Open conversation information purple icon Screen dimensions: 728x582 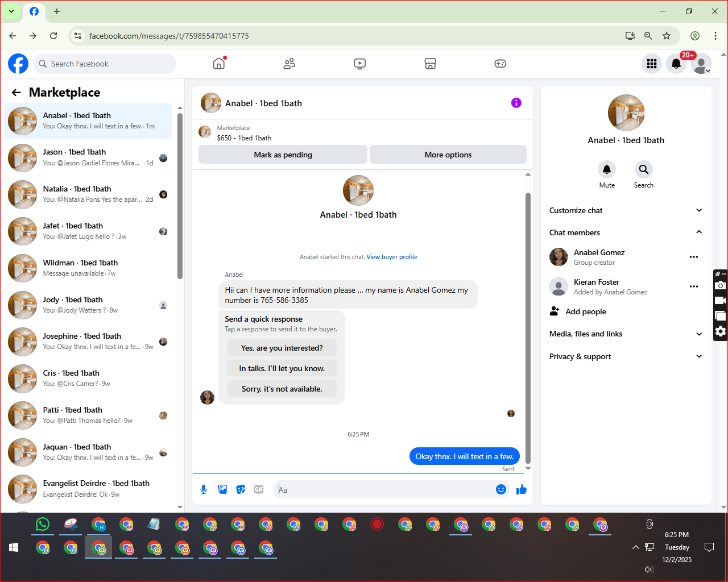(516, 103)
